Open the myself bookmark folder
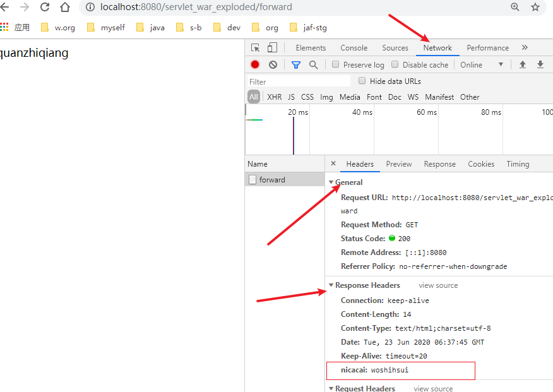 pos(106,28)
